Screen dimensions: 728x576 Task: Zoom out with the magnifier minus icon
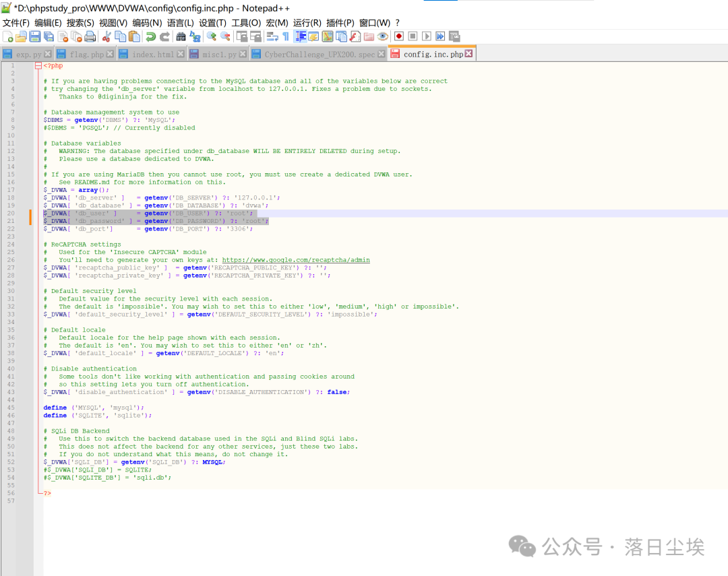tap(225, 36)
